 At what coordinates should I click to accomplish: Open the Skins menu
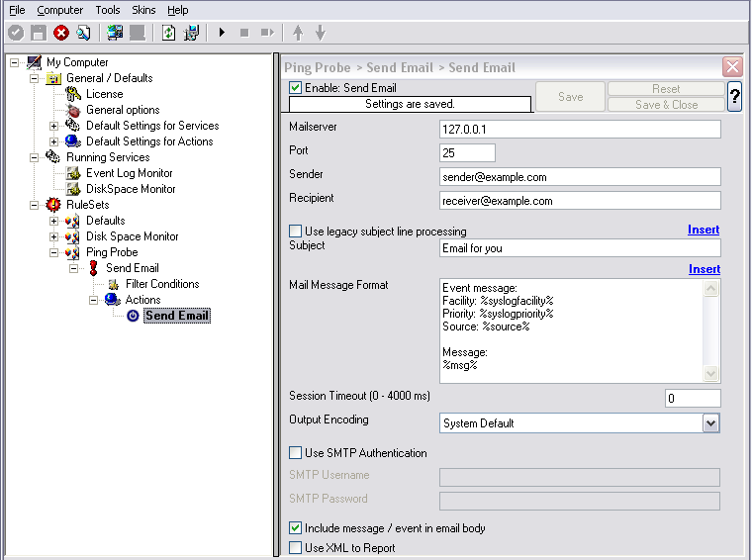(143, 10)
